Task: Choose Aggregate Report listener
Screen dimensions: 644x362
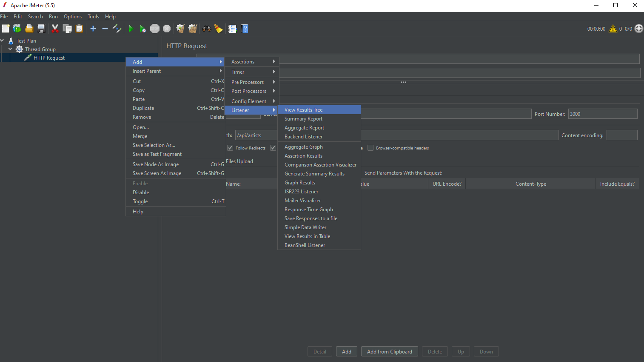Action: pyautogui.click(x=319, y=128)
